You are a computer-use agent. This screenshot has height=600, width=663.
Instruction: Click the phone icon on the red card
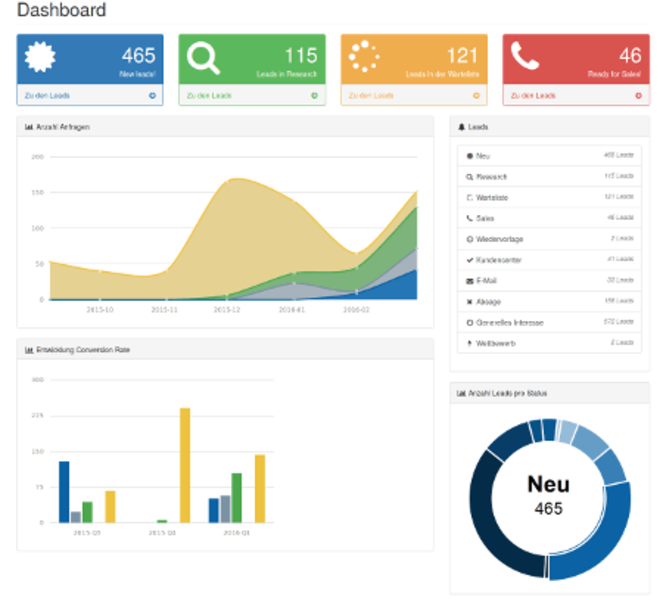tap(525, 56)
